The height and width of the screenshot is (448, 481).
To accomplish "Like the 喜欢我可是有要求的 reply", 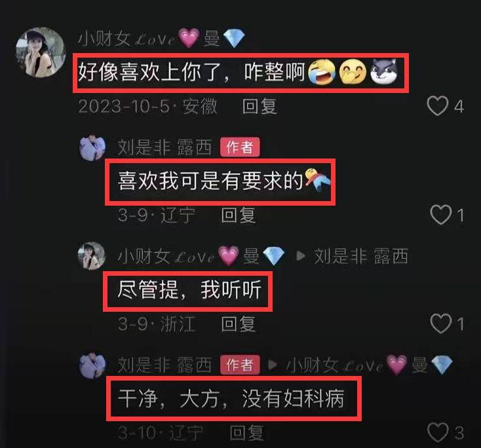I will tap(441, 214).
